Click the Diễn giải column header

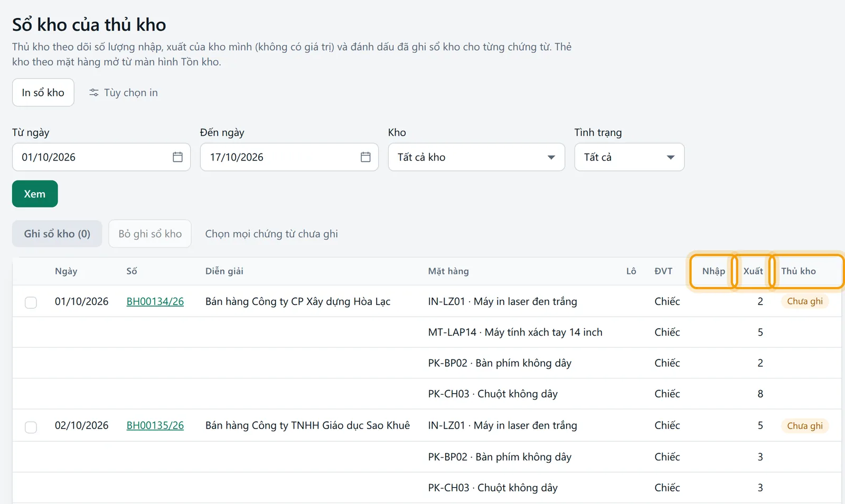pyautogui.click(x=224, y=271)
